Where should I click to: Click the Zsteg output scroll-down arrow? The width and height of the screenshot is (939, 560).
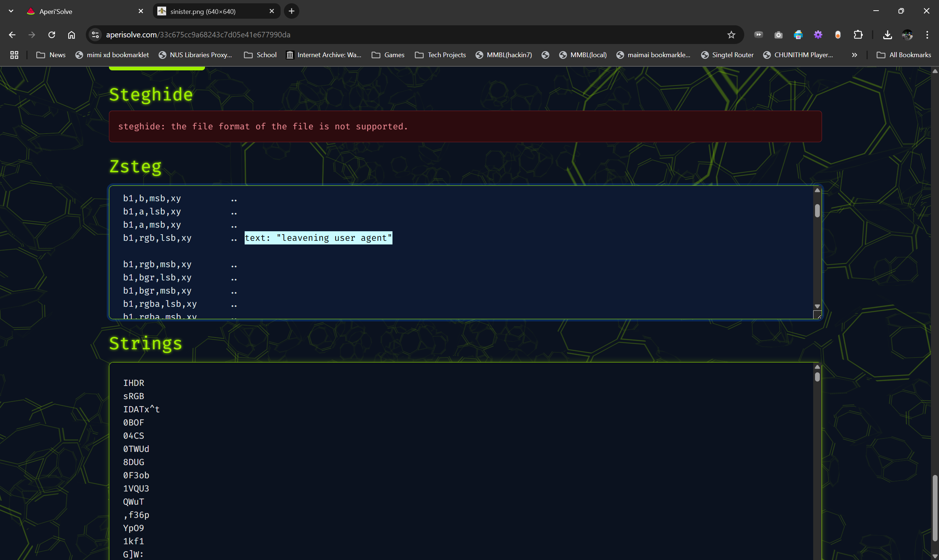click(x=817, y=306)
